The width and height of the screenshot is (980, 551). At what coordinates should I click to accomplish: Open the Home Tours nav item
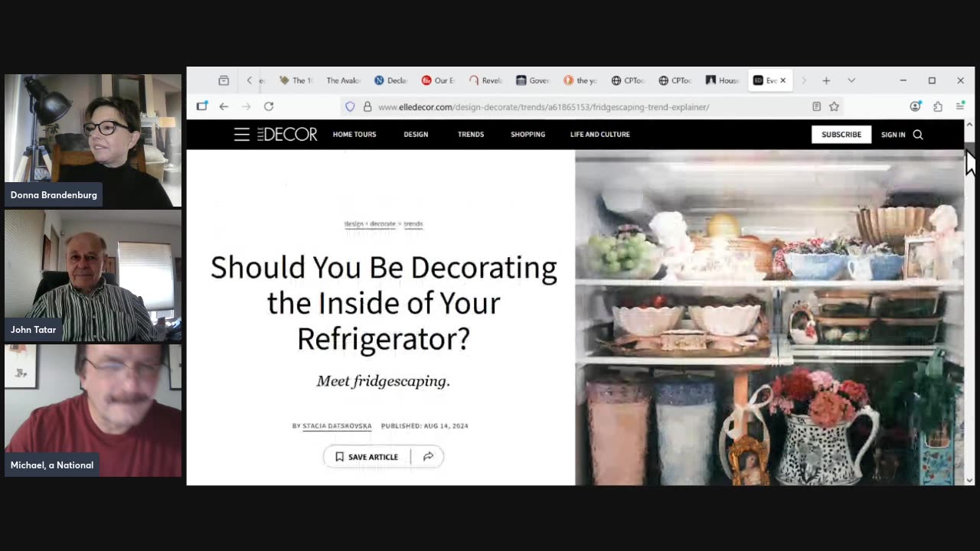tap(354, 135)
